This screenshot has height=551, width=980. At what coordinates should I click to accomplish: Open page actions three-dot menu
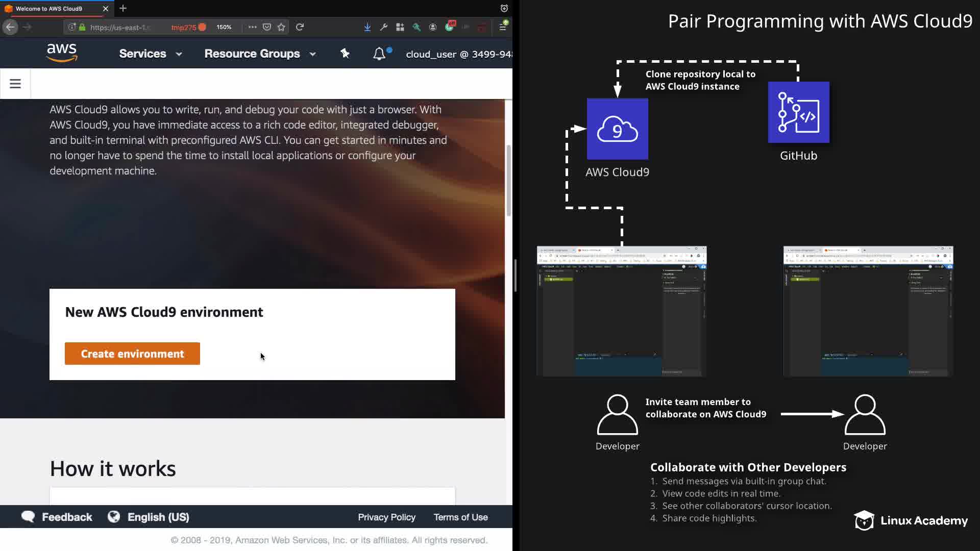click(252, 27)
